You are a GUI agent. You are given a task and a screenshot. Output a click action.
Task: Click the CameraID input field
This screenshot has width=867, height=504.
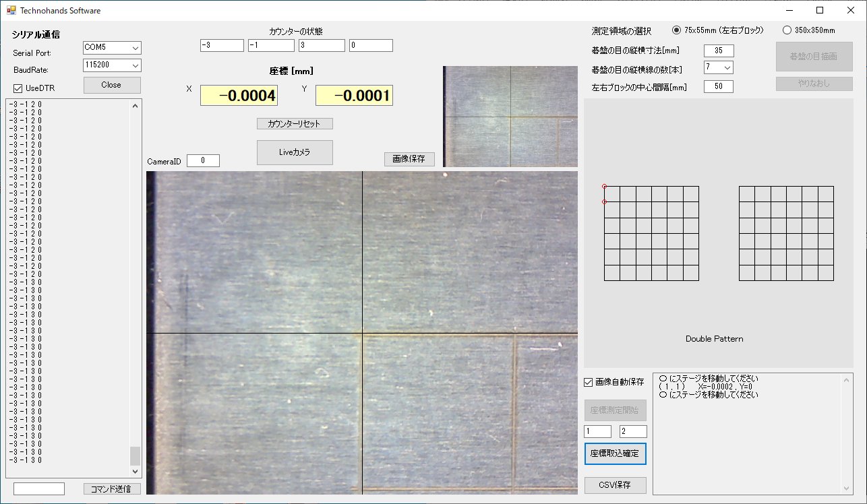(203, 161)
